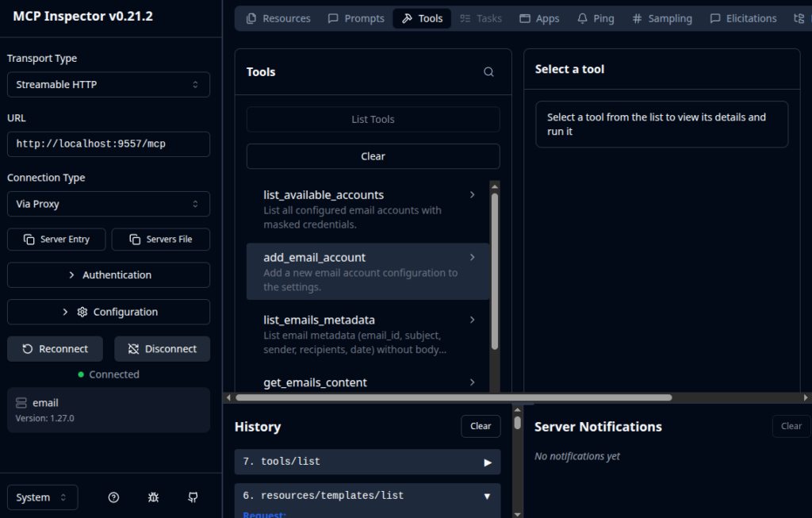Viewport: 812px width, 518px height.
Task: Open the Connection Type dropdown
Action: 108,204
